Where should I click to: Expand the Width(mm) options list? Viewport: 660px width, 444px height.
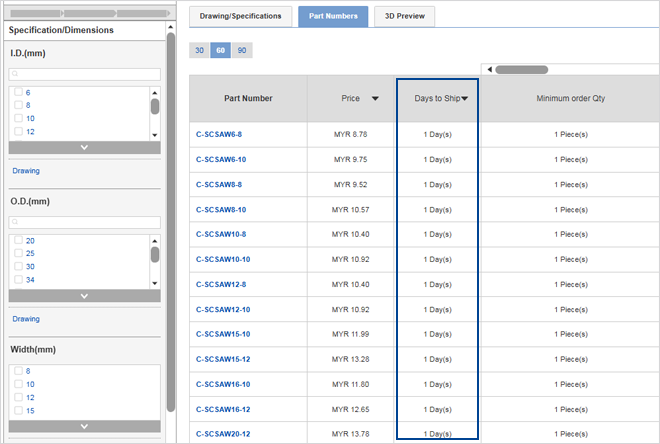(x=84, y=426)
